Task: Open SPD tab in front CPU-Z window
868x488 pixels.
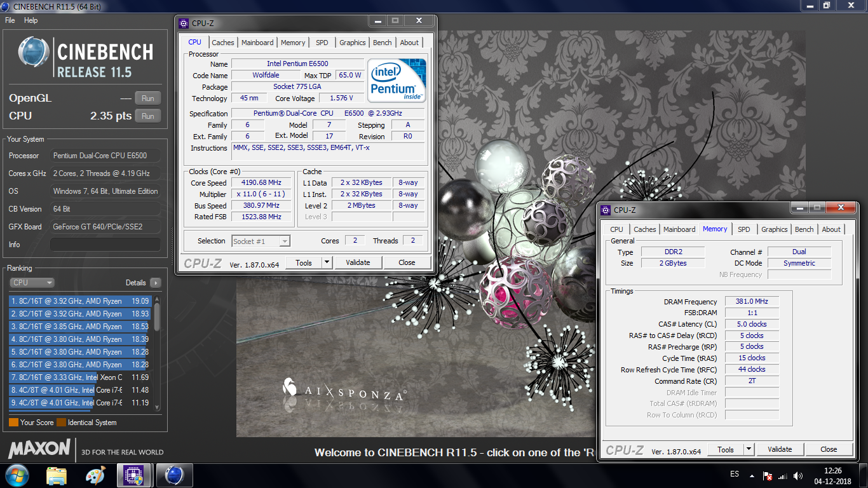Action: click(x=322, y=43)
